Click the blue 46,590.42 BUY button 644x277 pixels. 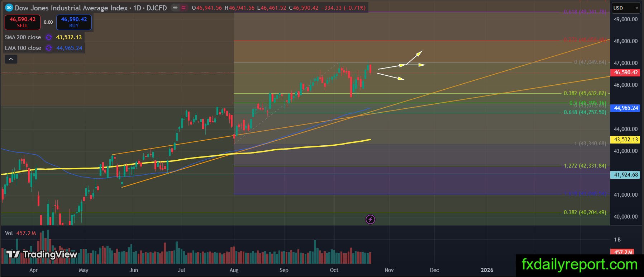click(74, 22)
